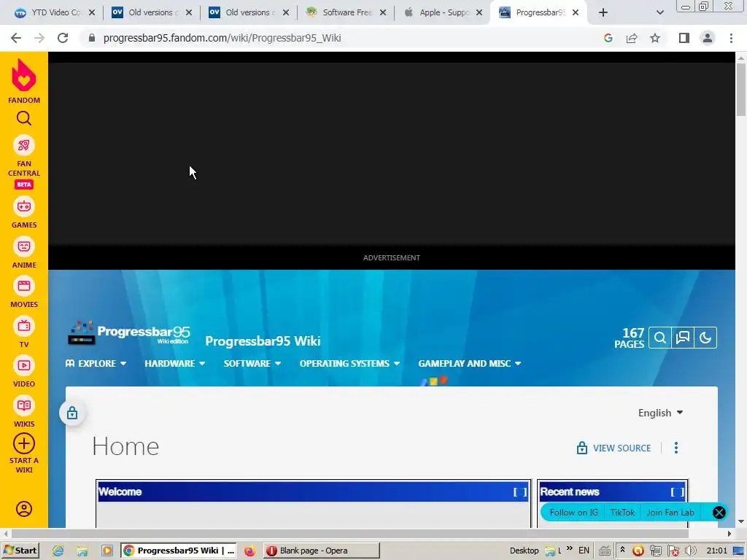
Task: Click the wiki search magnifier icon
Action: point(659,338)
